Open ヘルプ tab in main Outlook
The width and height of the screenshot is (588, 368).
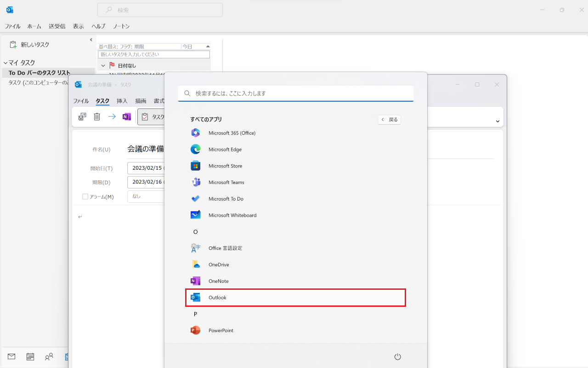(98, 26)
